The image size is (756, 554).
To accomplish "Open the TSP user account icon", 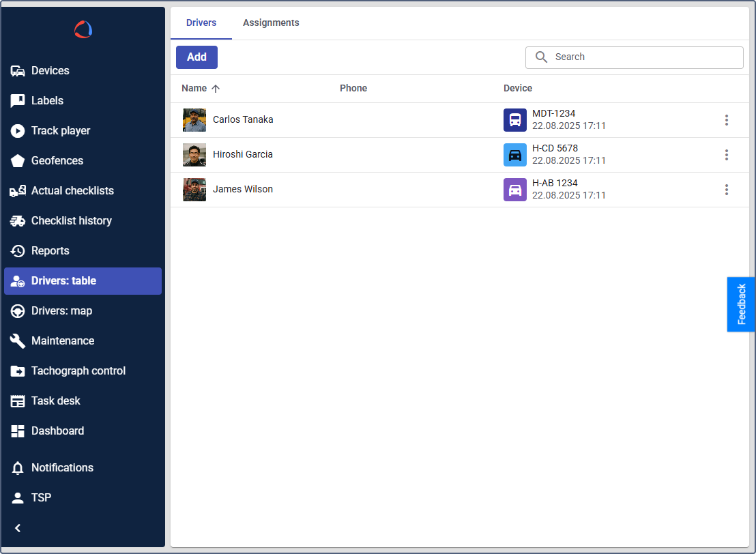I will [18, 497].
